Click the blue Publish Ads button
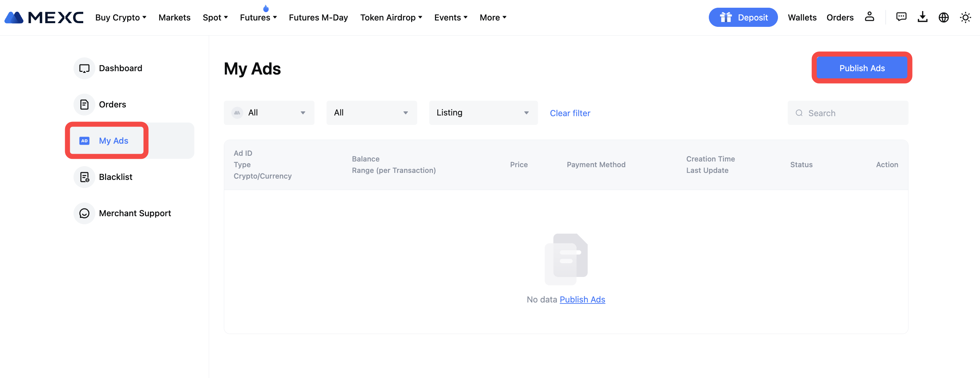980x378 pixels. [862, 68]
